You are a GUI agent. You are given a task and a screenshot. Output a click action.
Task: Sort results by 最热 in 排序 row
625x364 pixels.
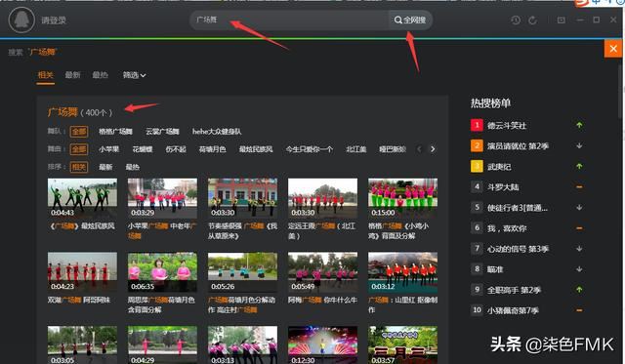(133, 167)
